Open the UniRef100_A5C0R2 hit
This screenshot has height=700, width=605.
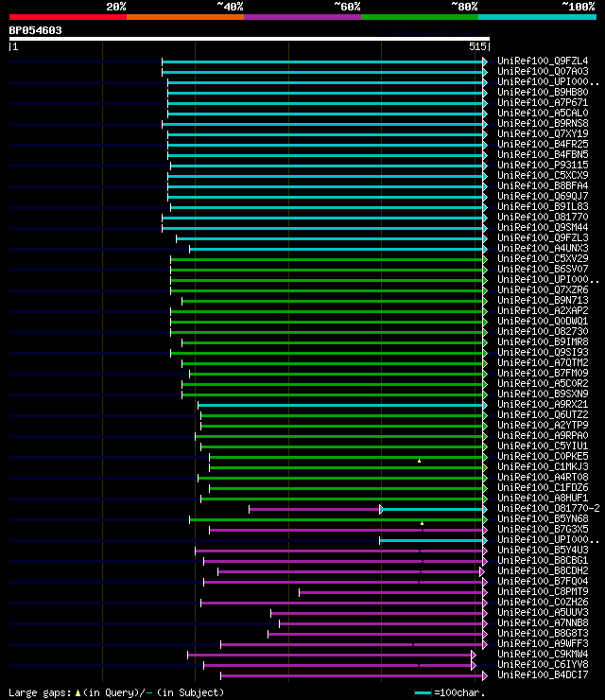click(x=543, y=383)
